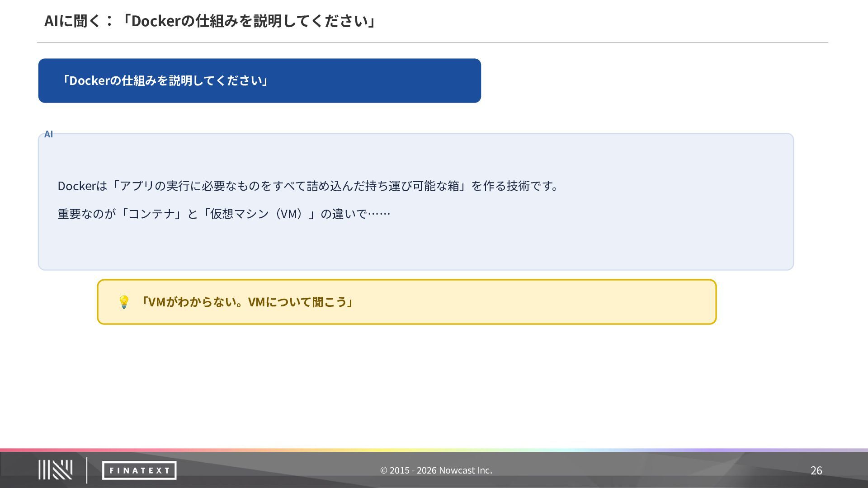Click the FINATEXT logo in footer
This screenshot has width=868, height=488.
click(139, 470)
